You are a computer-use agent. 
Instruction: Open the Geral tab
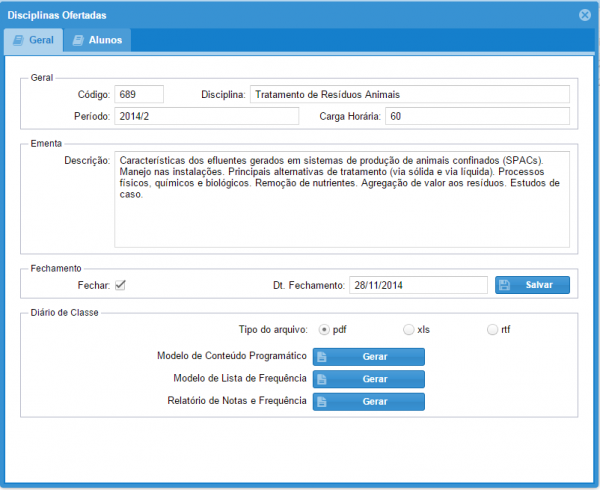click(x=34, y=41)
